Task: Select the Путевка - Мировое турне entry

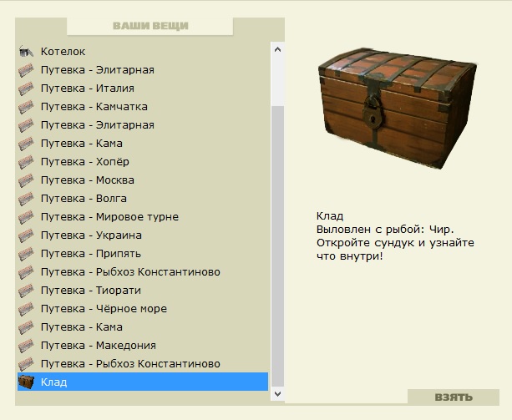Action: pos(143,217)
